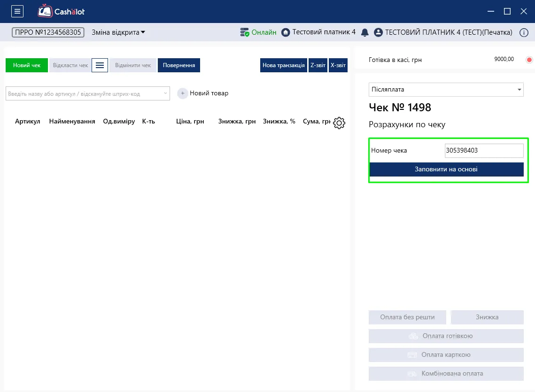Open the Післяплата payment type dropdown
The image size is (535, 392).
tap(446, 89)
